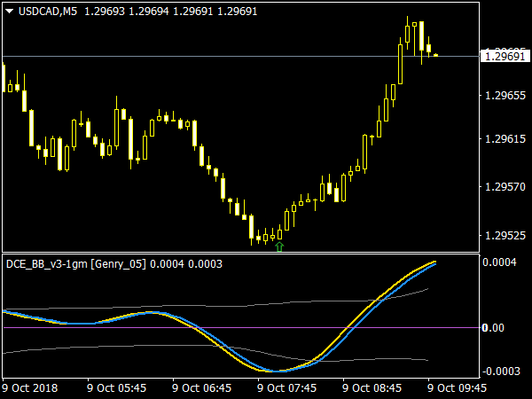Image resolution: width=532 pixels, height=399 pixels.
Task: Select the USDCAD,M5 symbol title text
Action: [48, 12]
